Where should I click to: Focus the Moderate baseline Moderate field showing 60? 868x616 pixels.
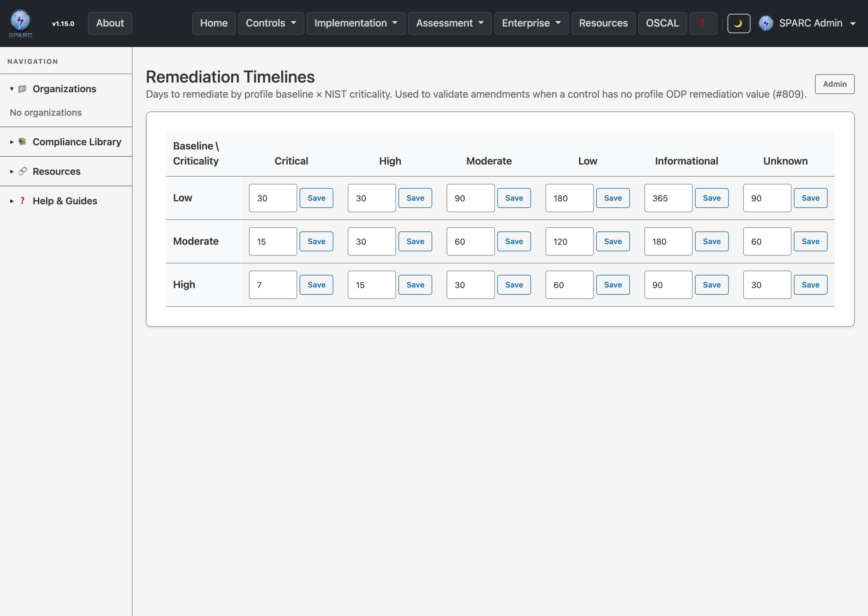(x=470, y=241)
